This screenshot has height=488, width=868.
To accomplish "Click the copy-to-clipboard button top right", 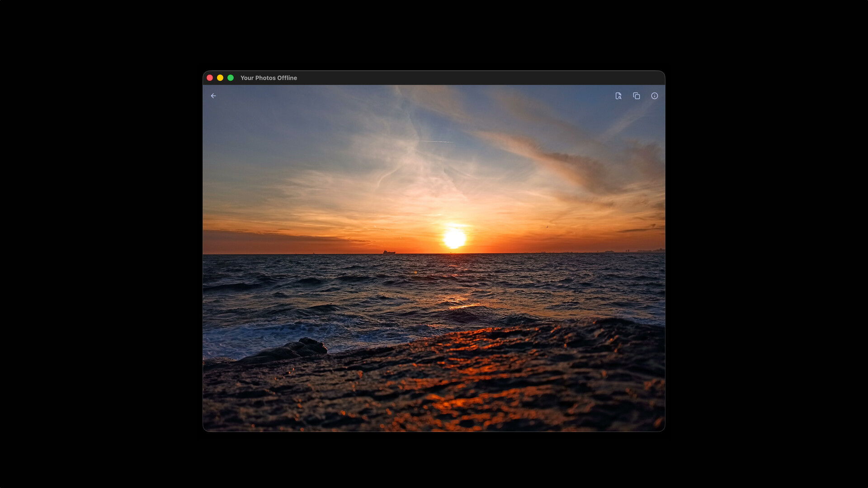I will (x=637, y=96).
